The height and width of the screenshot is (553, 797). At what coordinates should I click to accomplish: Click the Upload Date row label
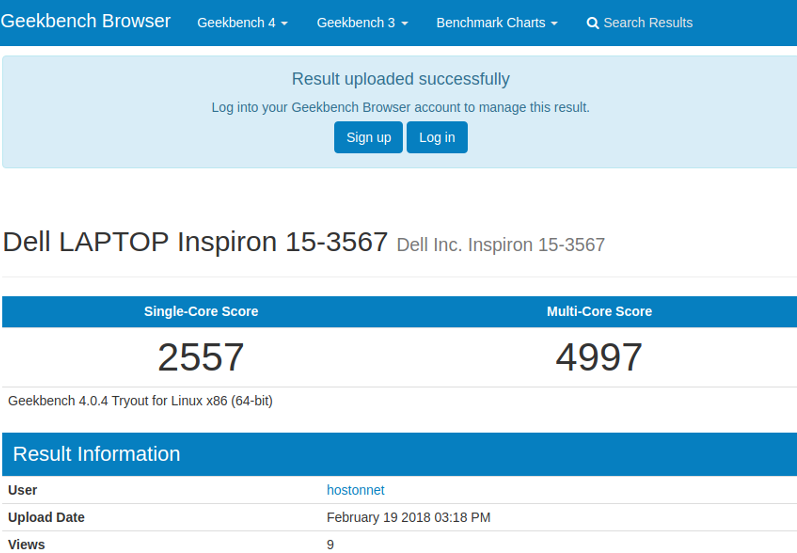[x=46, y=517]
